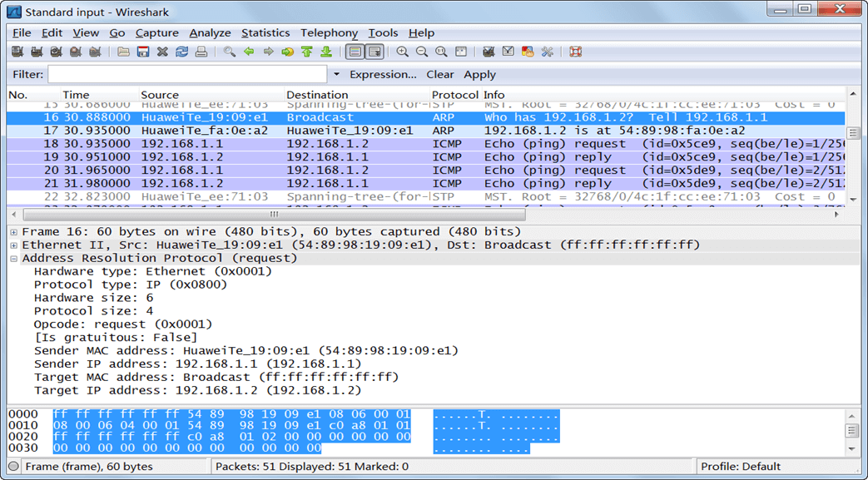868x480 pixels.
Task: Open the Telephony menu
Action: [330, 33]
